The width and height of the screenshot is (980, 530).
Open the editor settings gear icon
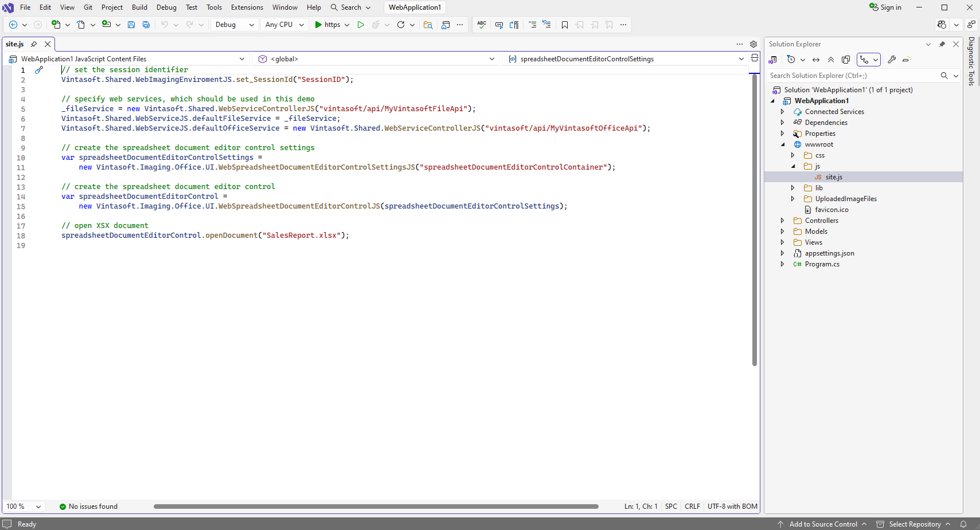tap(753, 44)
